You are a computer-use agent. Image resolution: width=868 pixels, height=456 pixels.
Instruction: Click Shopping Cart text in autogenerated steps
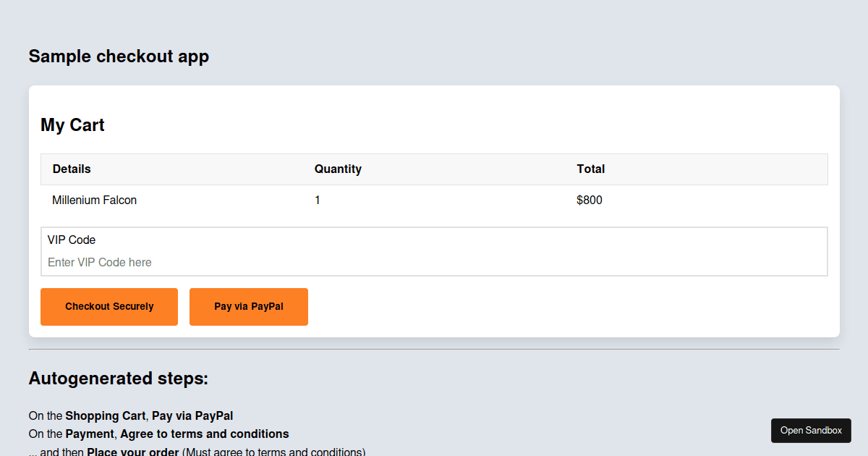[x=105, y=415]
